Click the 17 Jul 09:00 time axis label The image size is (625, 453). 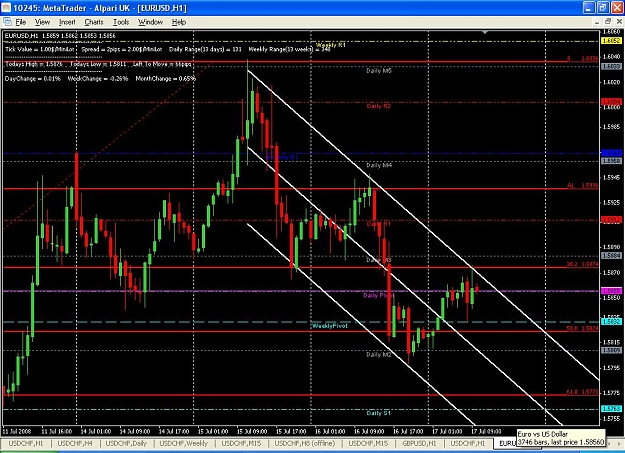point(486,431)
